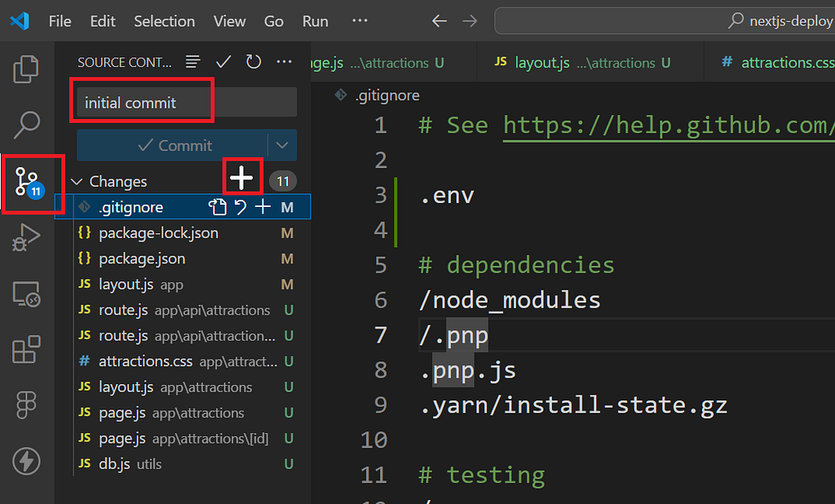View source control as tree icon
835x504 pixels.
(x=192, y=62)
